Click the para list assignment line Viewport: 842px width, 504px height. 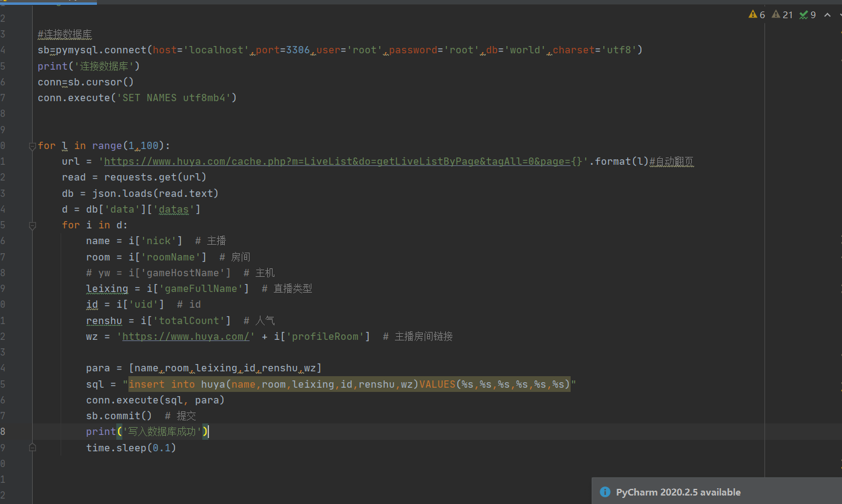point(204,368)
